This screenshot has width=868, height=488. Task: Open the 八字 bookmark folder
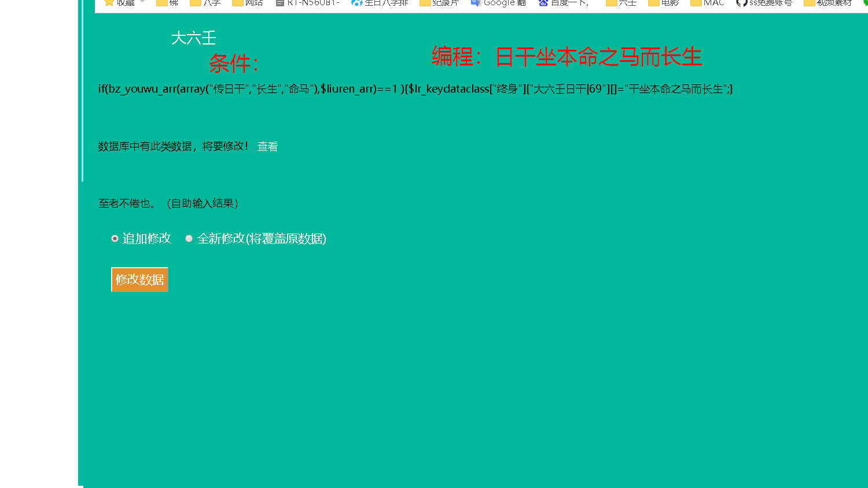tap(205, 3)
